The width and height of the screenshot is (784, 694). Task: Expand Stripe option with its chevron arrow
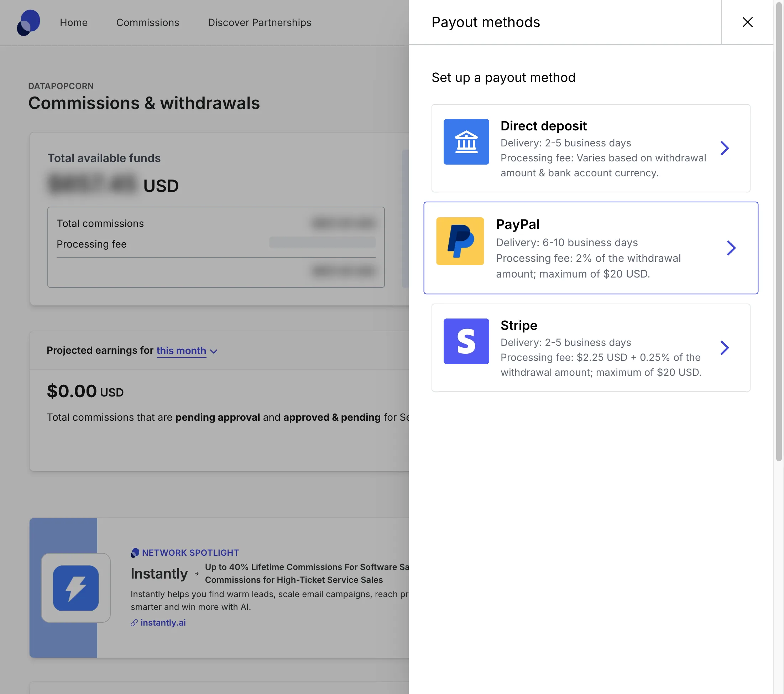coord(724,348)
